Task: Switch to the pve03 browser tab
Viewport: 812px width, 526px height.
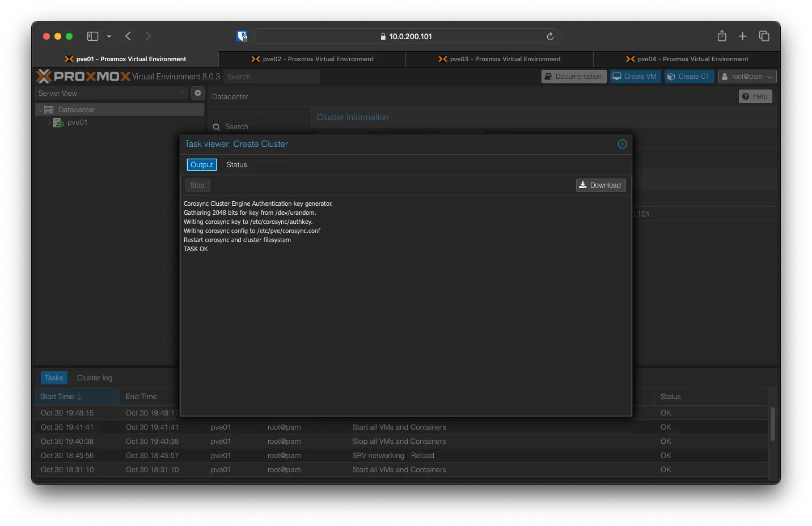Action: pos(500,59)
